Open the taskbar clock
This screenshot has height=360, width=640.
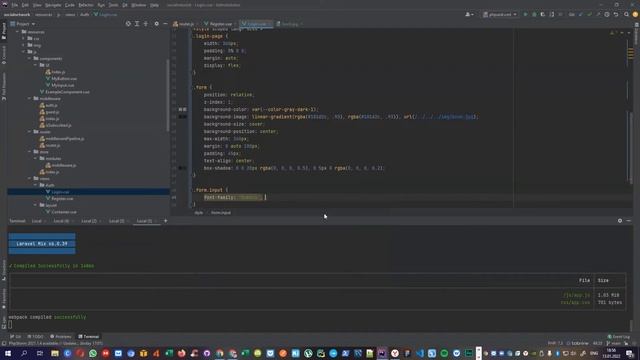pos(611,353)
